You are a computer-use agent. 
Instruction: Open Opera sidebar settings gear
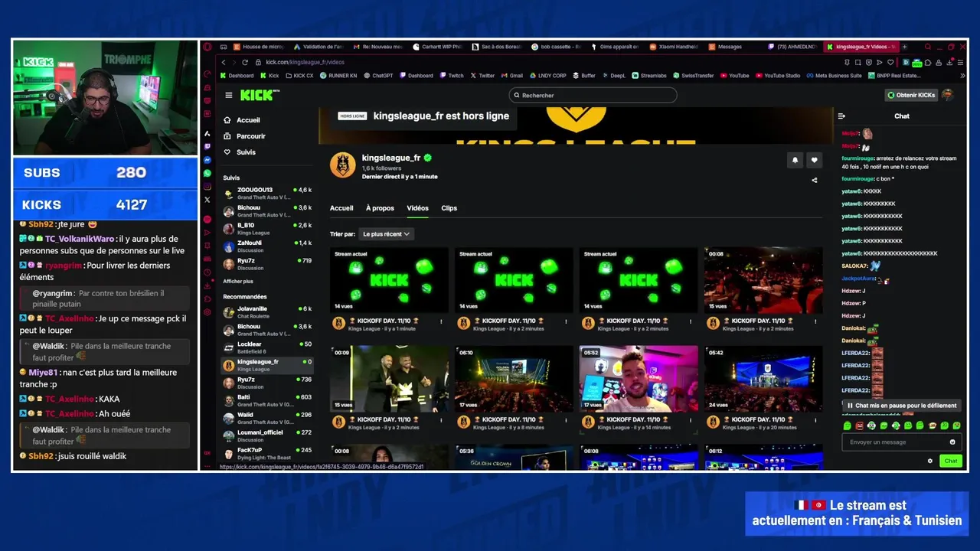pyautogui.click(x=207, y=312)
